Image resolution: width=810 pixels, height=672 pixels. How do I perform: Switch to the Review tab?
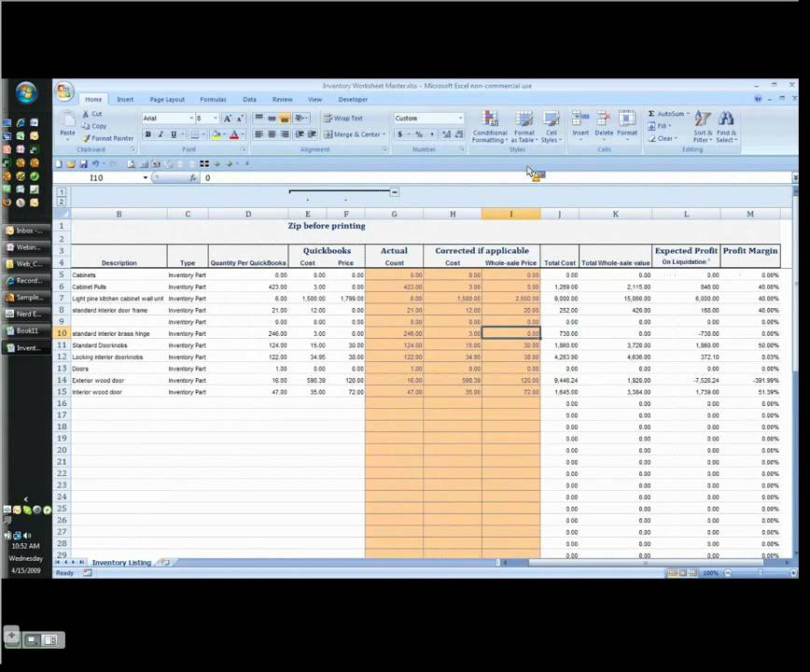click(x=282, y=100)
